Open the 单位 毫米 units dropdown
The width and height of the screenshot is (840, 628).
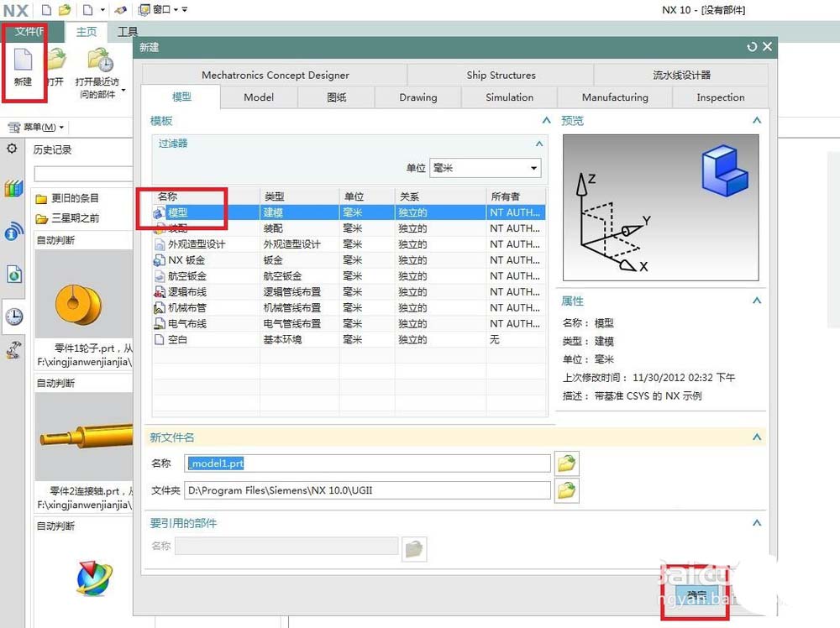[x=486, y=168]
